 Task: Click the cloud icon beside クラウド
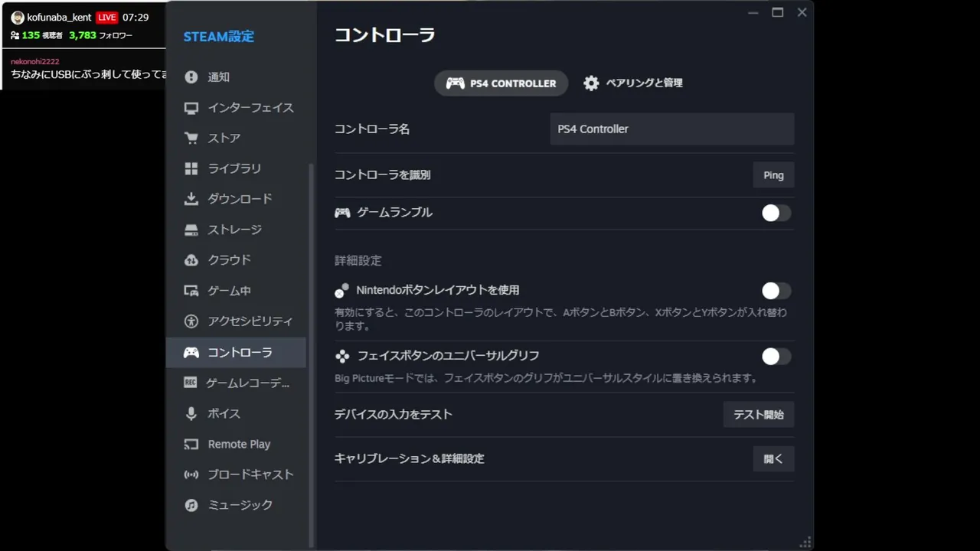(x=191, y=260)
